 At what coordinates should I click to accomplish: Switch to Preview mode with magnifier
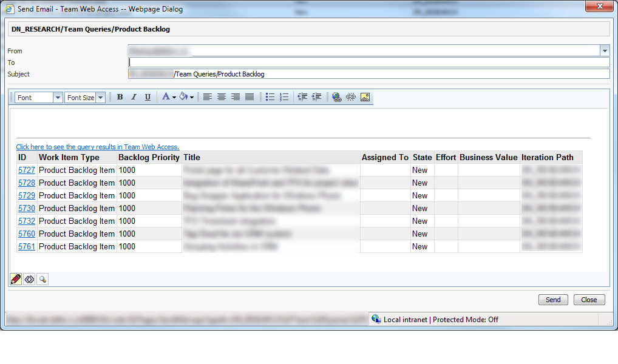pyautogui.click(x=42, y=279)
